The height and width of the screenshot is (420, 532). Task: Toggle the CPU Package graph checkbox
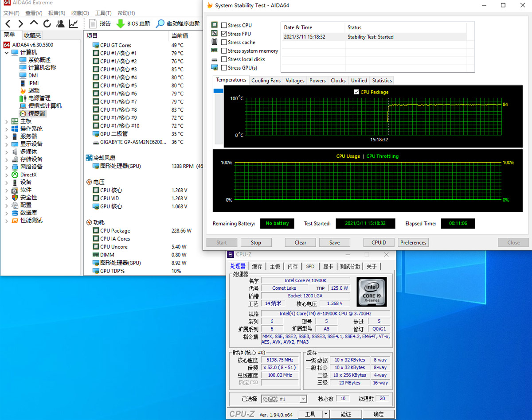click(356, 92)
